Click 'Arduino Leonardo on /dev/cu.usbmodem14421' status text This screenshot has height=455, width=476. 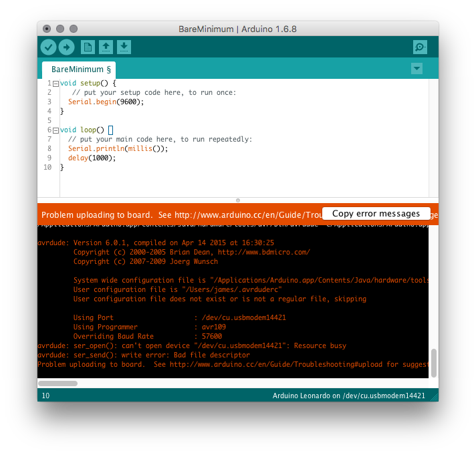click(349, 396)
